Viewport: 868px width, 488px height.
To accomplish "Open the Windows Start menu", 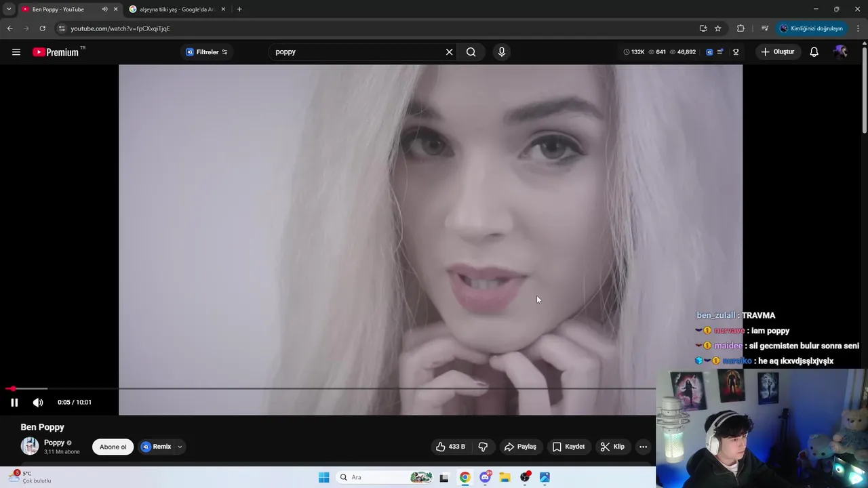I will point(323,477).
